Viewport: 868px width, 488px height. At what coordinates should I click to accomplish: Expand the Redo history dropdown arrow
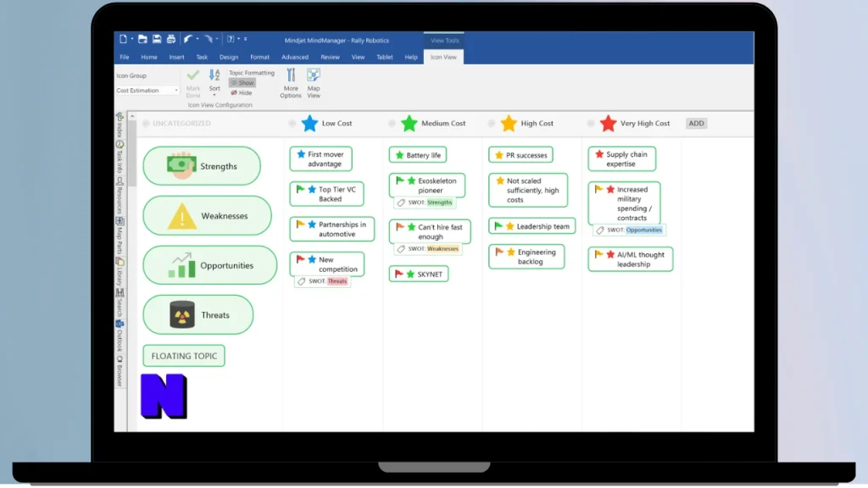[x=216, y=39]
